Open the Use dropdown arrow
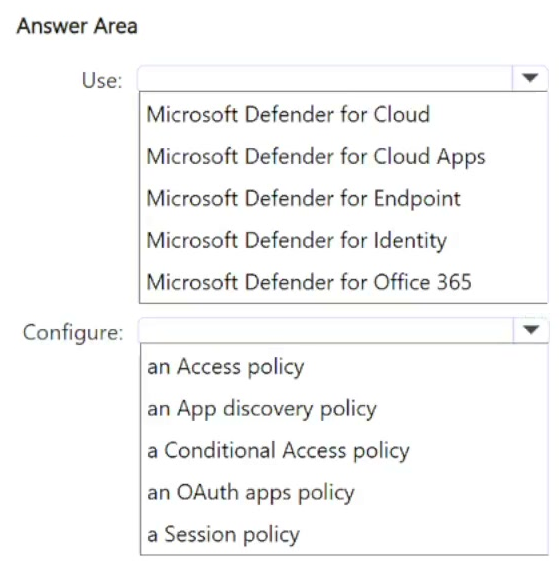The height and width of the screenshot is (566, 559). pyautogui.click(x=530, y=78)
